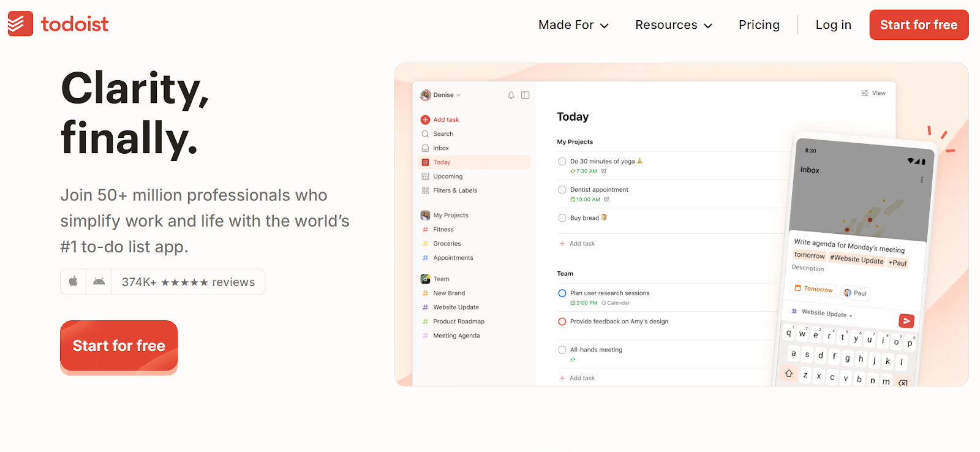Click the notifications bell icon
The image size is (980, 452).
(x=511, y=95)
